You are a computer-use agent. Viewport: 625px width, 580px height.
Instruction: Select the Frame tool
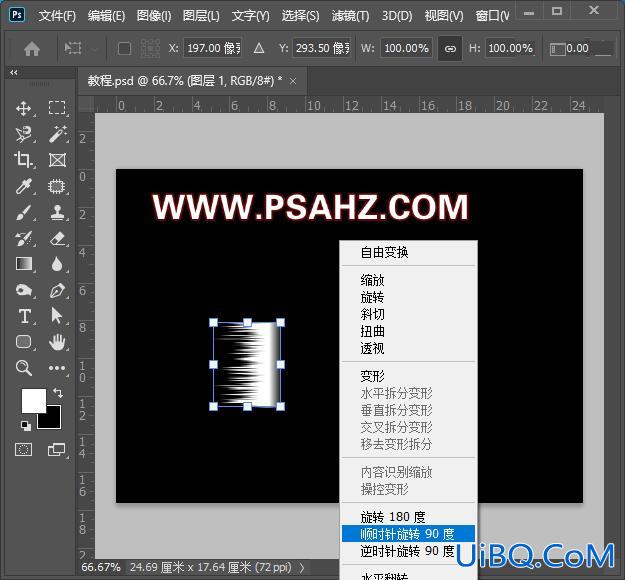tap(57, 160)
